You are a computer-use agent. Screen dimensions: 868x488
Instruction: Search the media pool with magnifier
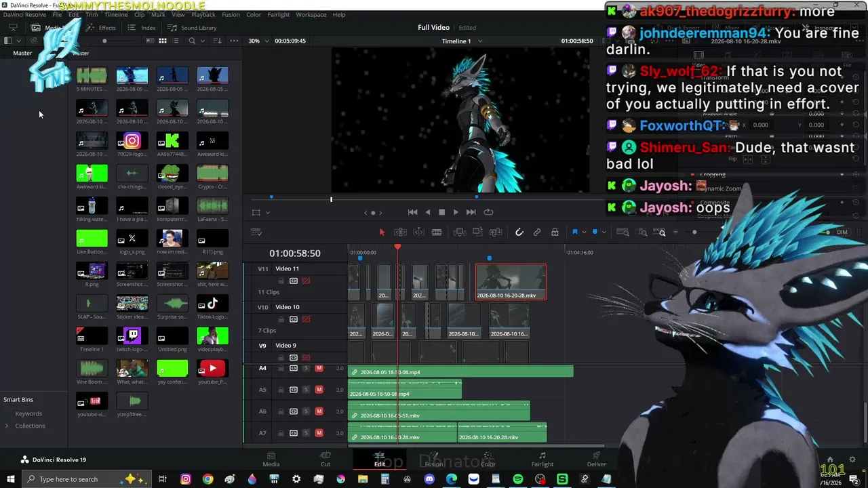click(x=193, y=41)
